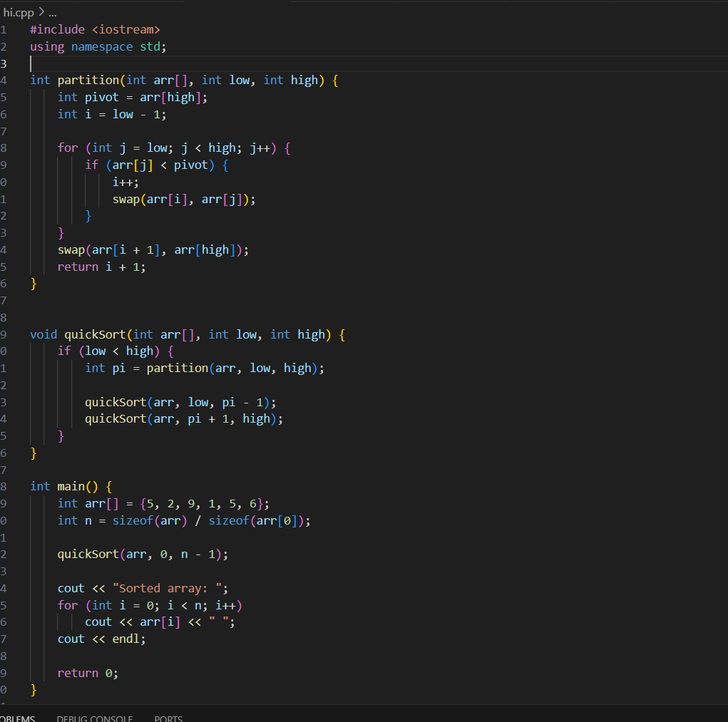Screen dimensions: 728x722
Task: Click the 'return i + 1;' statement
Action: 102,267
